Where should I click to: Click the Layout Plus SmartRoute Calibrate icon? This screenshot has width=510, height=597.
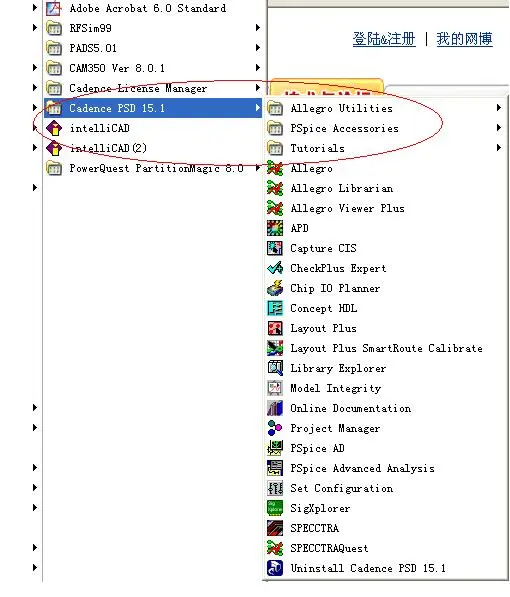[x=275, y=348]
